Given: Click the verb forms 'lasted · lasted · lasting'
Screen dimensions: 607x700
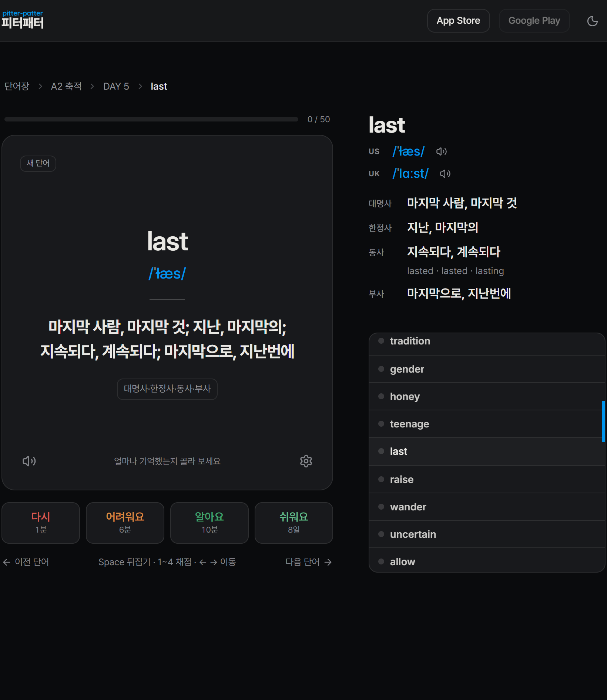Looking at the screenshot, I should 455,271.
